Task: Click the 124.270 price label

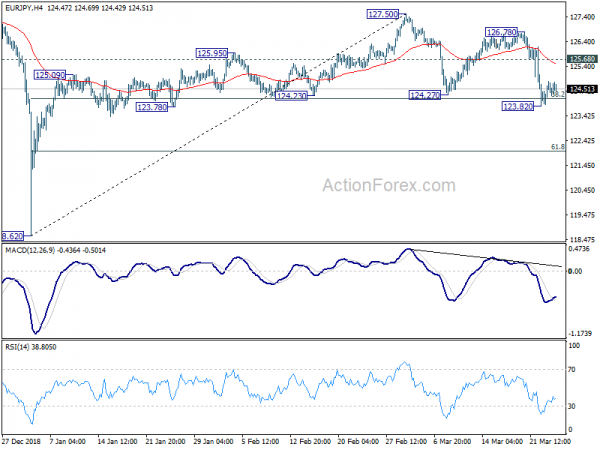Action: pos(425,95)
